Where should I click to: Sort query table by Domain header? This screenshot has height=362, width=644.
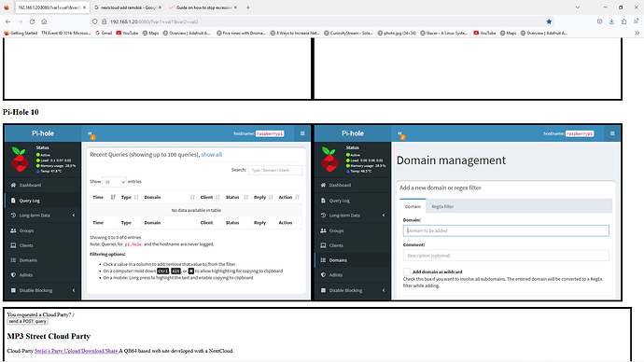(x=169, y=198)
